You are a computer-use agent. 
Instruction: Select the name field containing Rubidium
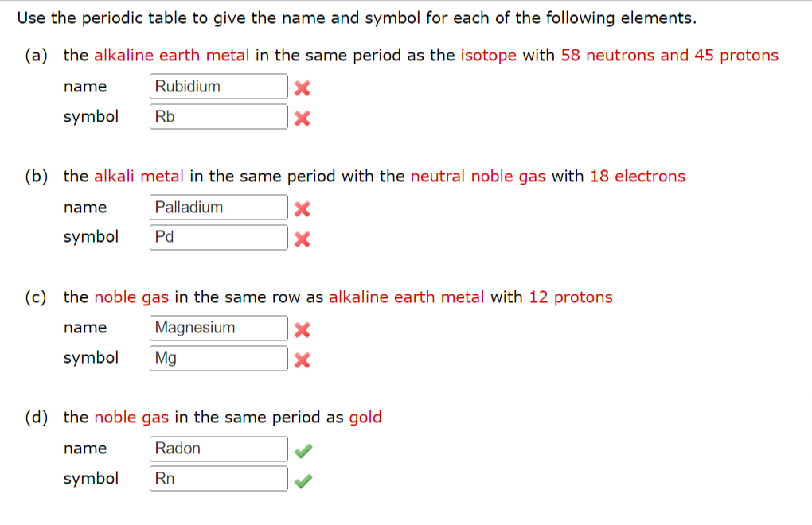tap(218, 86)
